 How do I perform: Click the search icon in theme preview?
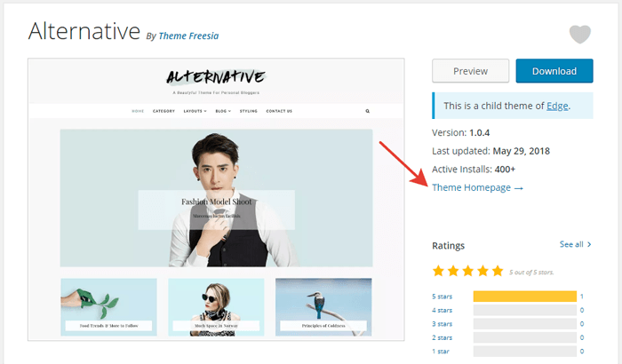(x=367, y=111)
